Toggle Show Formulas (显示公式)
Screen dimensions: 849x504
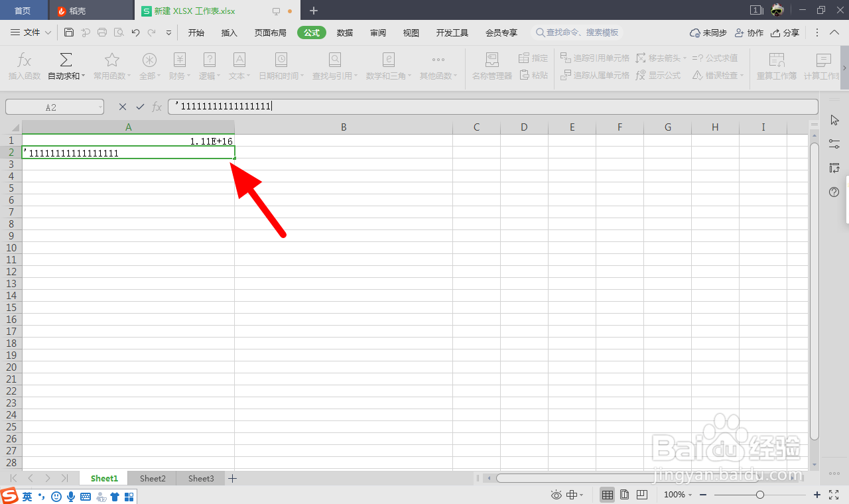click(658, 76)
